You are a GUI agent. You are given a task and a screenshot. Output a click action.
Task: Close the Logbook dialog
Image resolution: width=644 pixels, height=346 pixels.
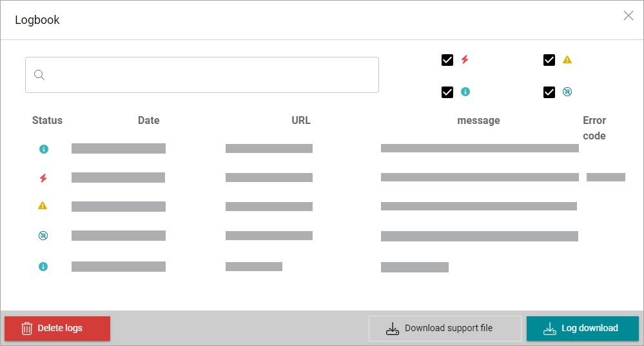pos(629,15)
